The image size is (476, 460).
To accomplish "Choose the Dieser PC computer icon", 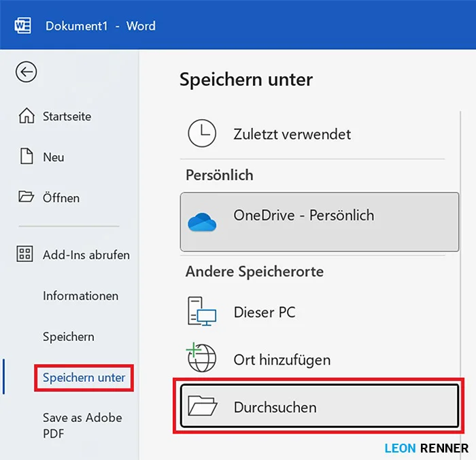I will coord(202,314).
